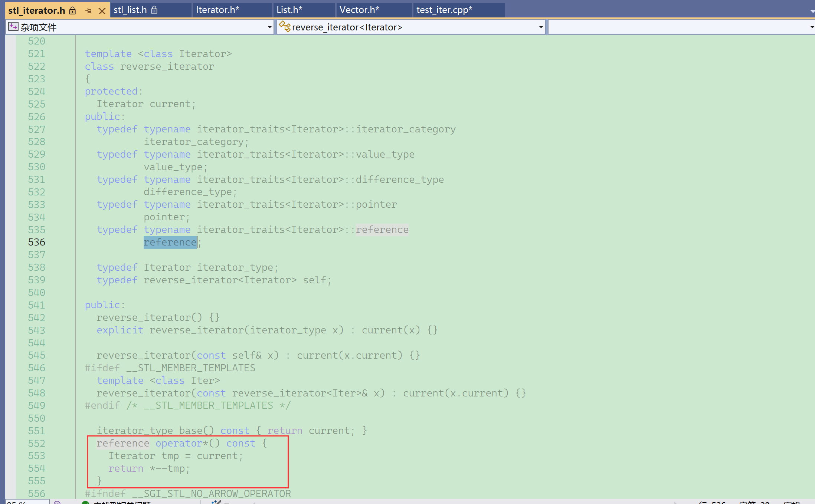The width and height of the screenshot is (815, 504).
Task: Click the reverse_iterator class icon in the navigation bar
Action: click(x=284, y=27)
